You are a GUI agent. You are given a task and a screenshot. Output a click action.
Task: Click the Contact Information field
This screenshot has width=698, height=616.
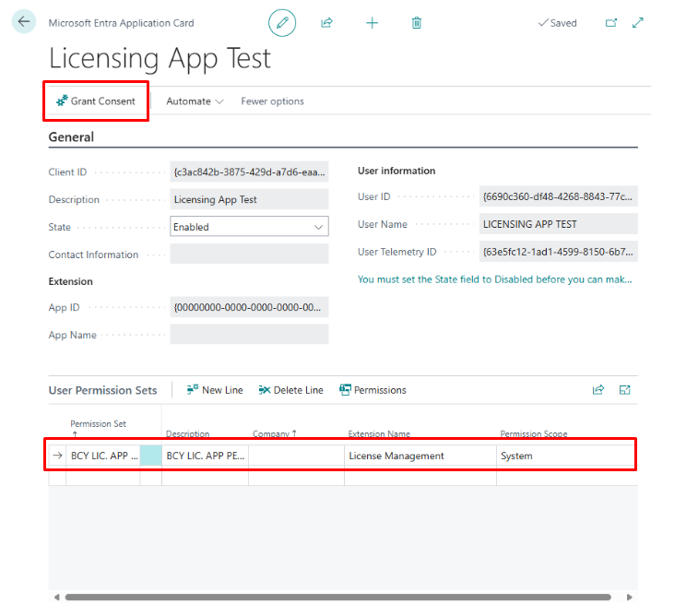coord(249,255)
